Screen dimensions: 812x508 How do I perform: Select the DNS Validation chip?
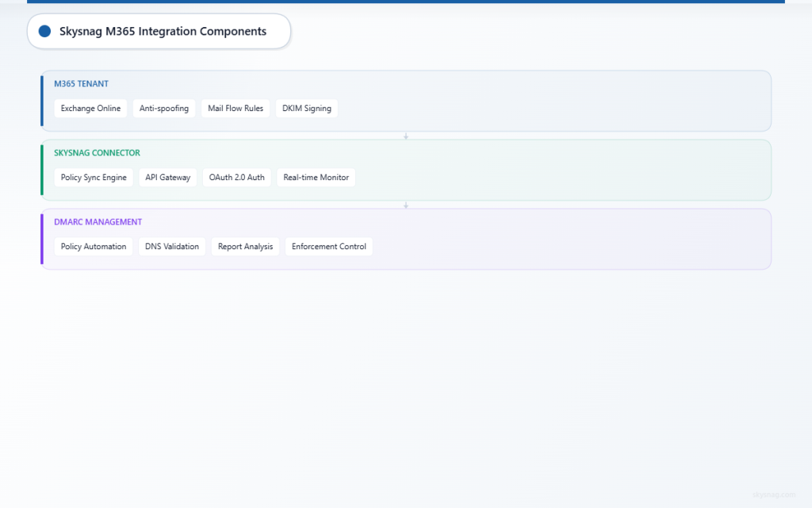(172, 246)
